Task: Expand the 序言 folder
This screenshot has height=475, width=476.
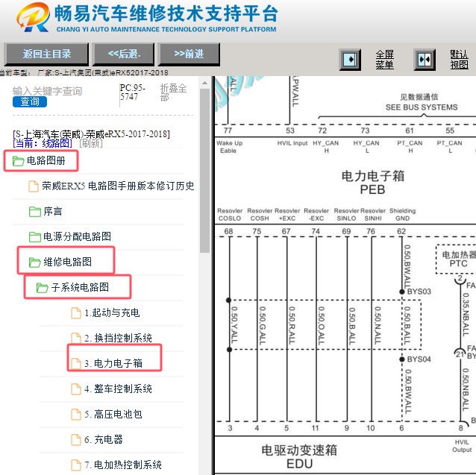Action: [x=53, y=211]
